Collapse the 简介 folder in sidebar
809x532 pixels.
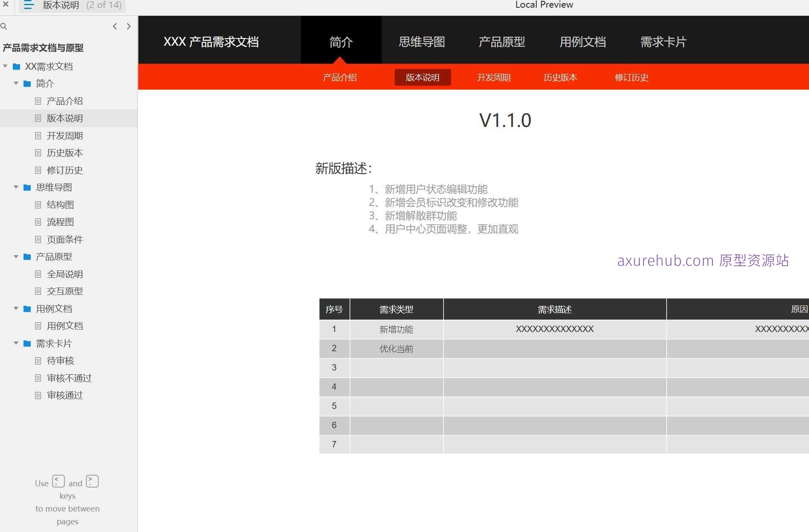point(16,83)
